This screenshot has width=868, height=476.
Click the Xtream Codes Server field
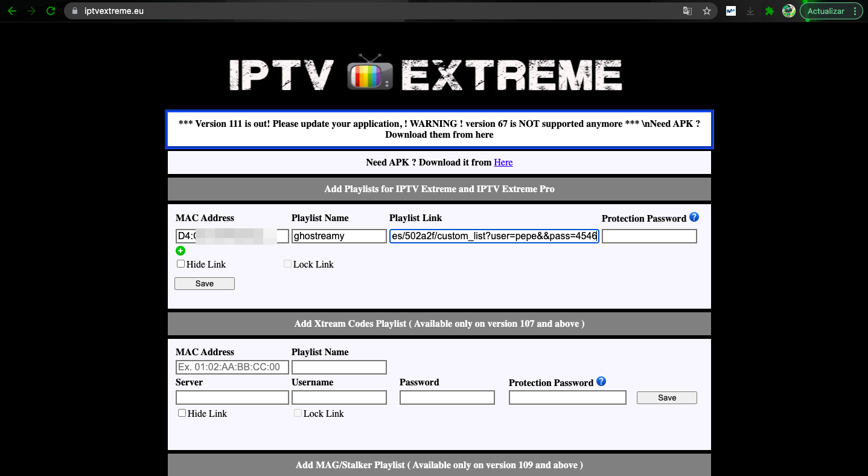tap(232, 397)
